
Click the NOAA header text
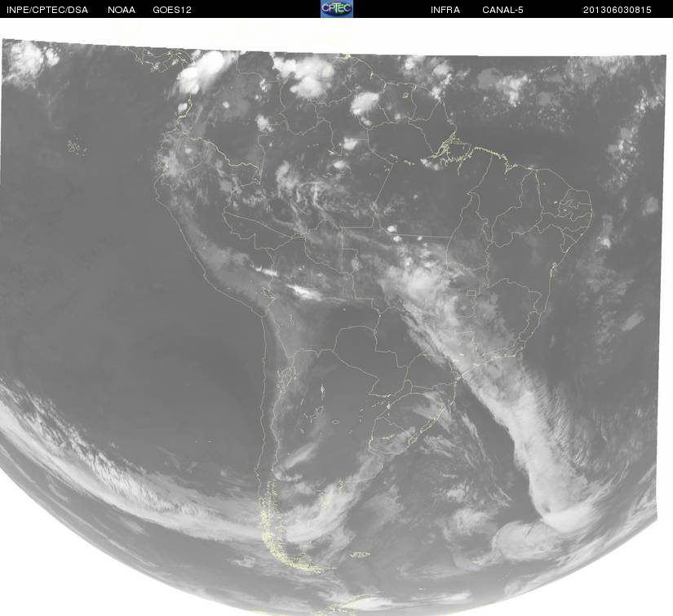click(x=122, y=10)
